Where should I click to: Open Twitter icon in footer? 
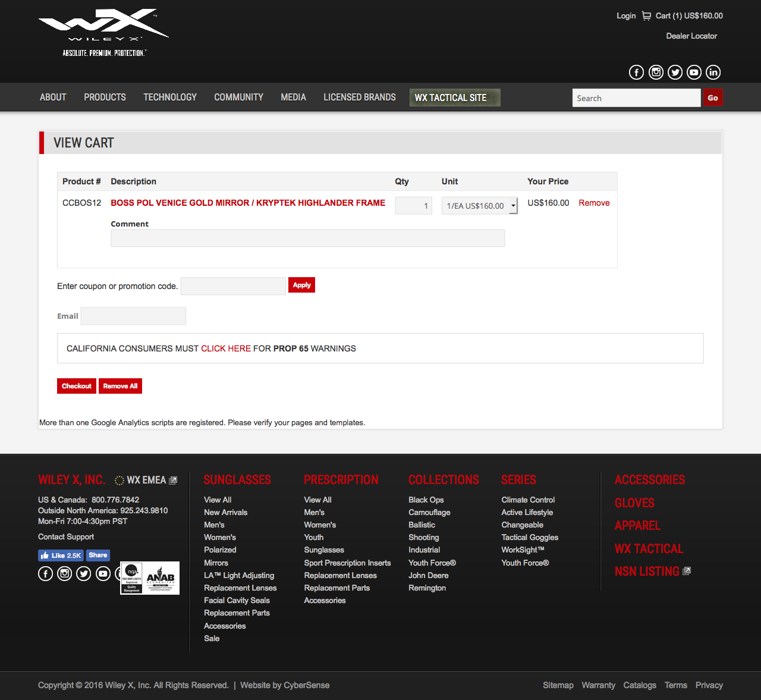tap(84, 574)
